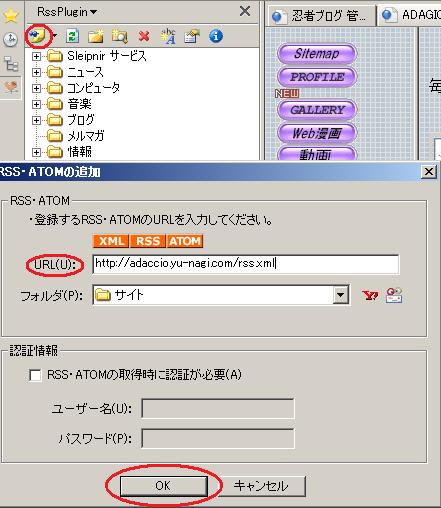
Task: Click the new folder icon in RssPlugin toolbar
Action: tap(96, 36)
